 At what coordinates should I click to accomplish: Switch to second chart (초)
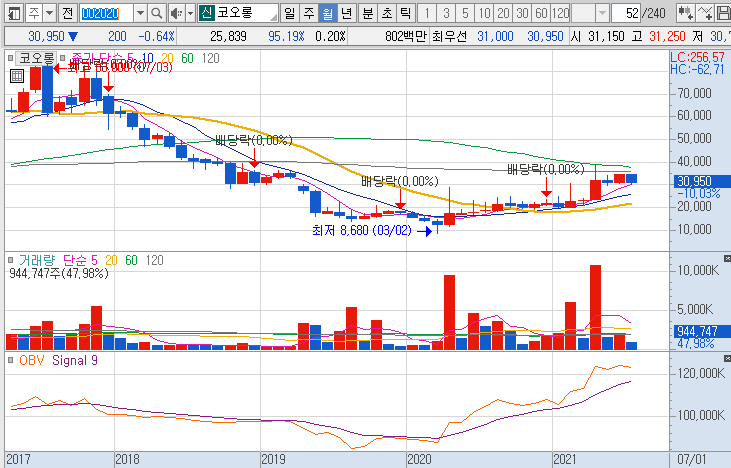click(387, 13)
